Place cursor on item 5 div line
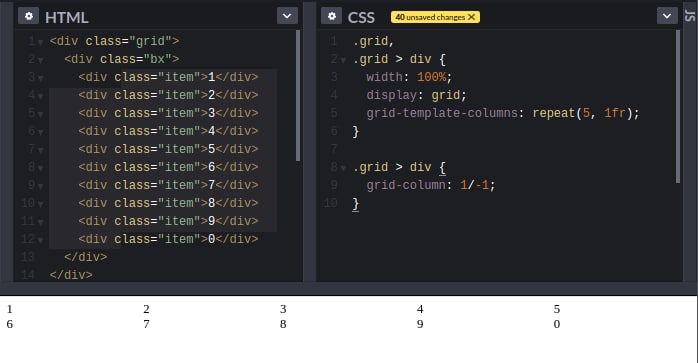698x363 pixels. 168,149
